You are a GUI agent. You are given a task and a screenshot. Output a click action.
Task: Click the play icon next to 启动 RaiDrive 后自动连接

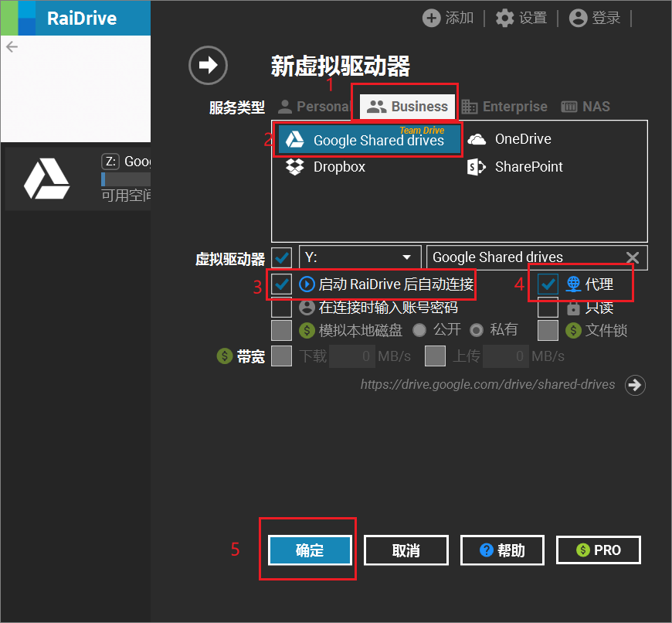[x=307, y=284]
